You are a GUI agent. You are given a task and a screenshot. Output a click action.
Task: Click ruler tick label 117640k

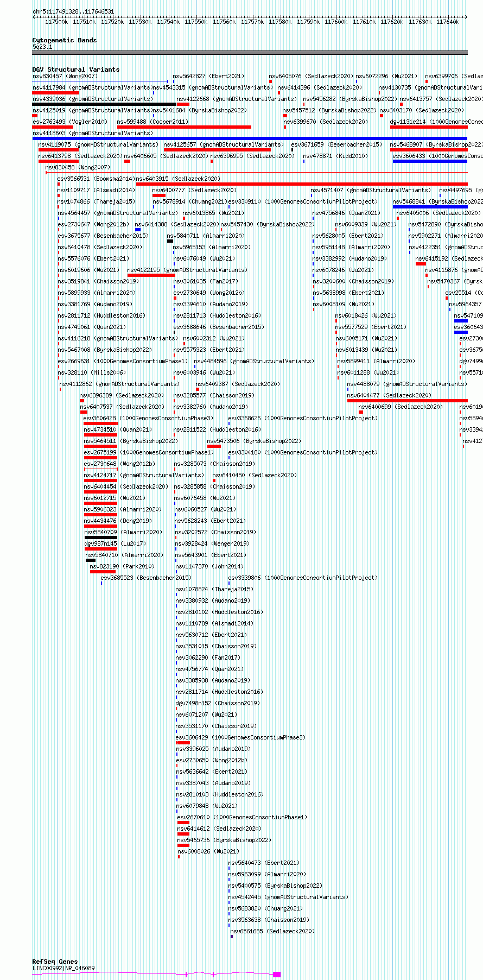448,22
